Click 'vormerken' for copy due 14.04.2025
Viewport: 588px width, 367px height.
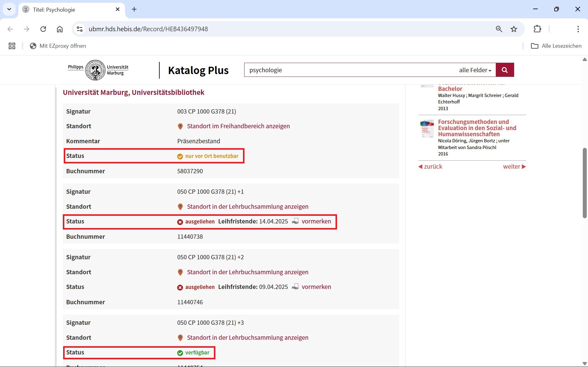pos(316,221)
